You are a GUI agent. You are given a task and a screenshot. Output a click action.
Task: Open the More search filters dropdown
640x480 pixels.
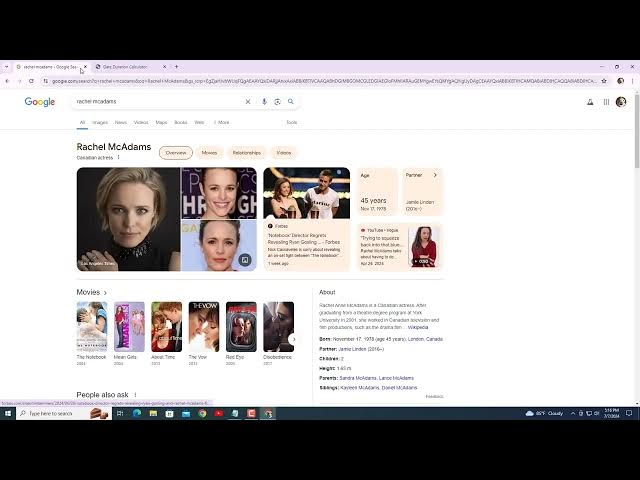221,122
